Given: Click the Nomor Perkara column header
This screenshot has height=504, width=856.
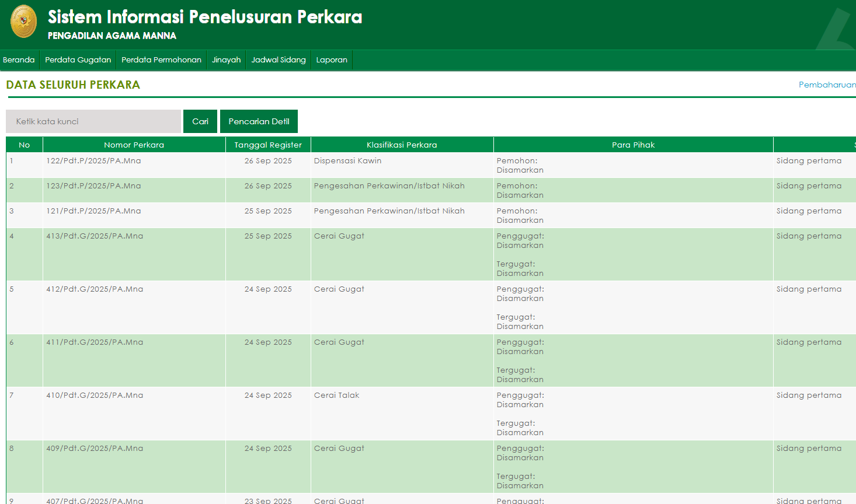Looking at the screenshot, I should (x=134, y=145).
